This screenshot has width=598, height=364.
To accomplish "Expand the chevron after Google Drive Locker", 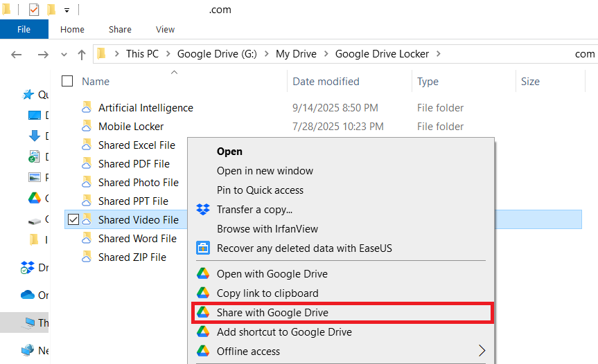I will 438,54.
